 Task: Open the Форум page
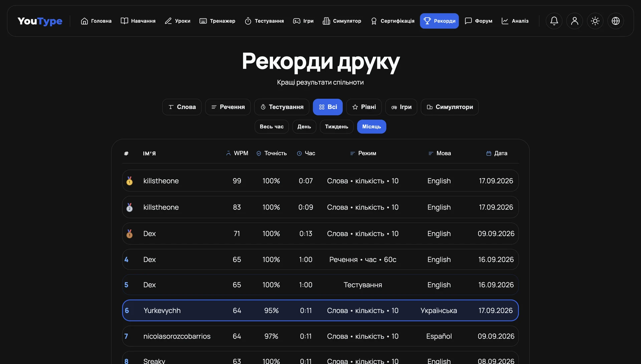click(478, 21)
